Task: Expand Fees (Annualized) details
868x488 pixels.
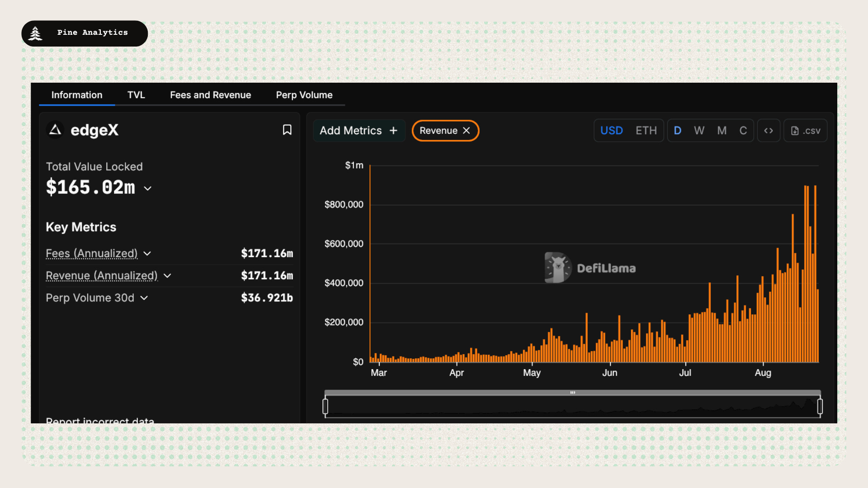Action: [147, 253]
